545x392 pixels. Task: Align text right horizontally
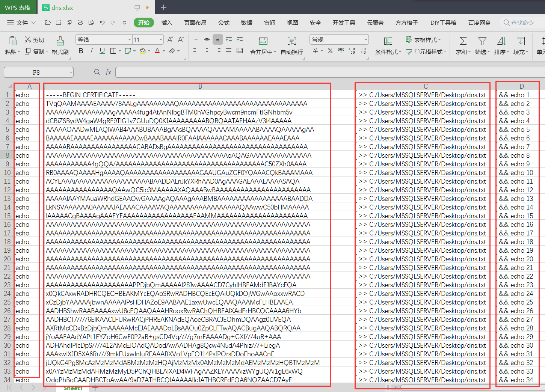pyautogui.click(x=217, y=51)
